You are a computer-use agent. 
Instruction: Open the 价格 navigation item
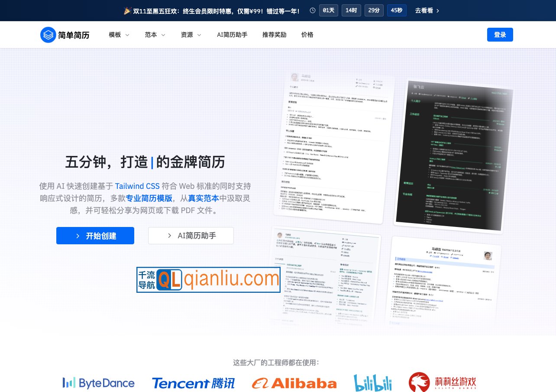(307, 35)
